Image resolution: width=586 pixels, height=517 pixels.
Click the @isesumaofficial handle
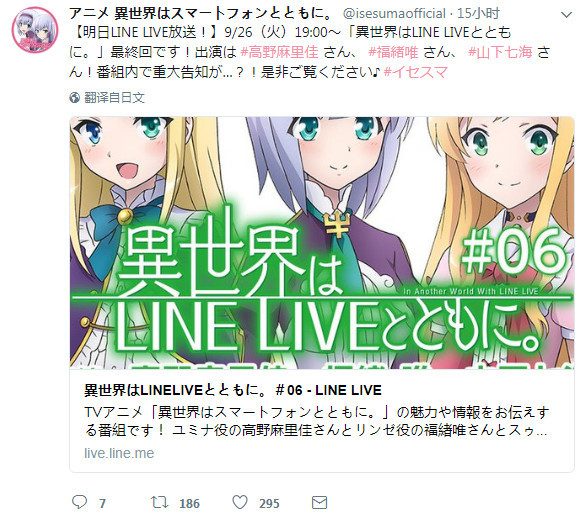394,13
